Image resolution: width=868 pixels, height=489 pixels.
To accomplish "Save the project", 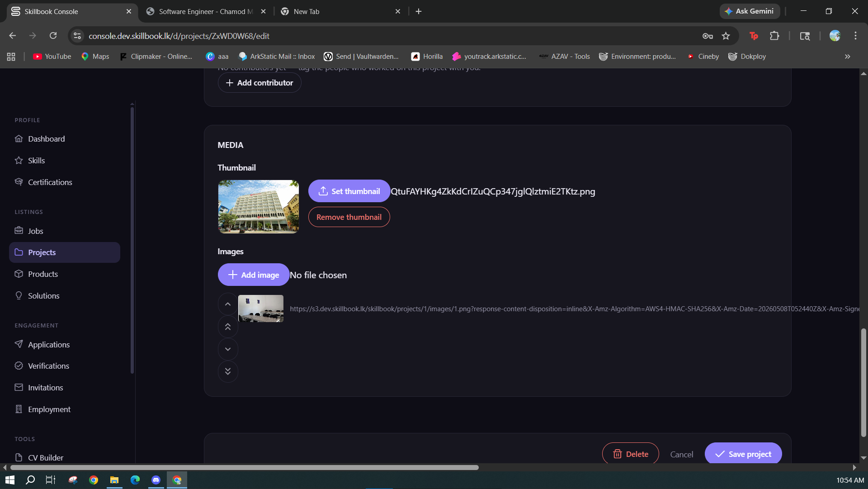I will [743, 454].
